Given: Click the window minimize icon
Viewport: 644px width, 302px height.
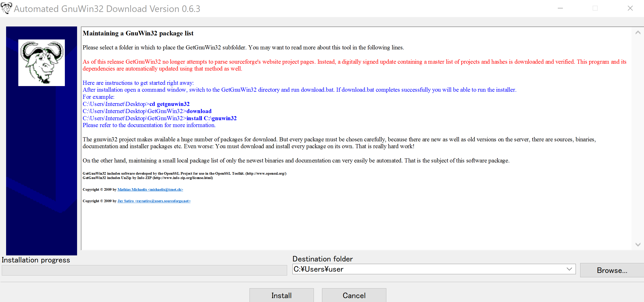Looking at the screenshot, I should 560,8.
